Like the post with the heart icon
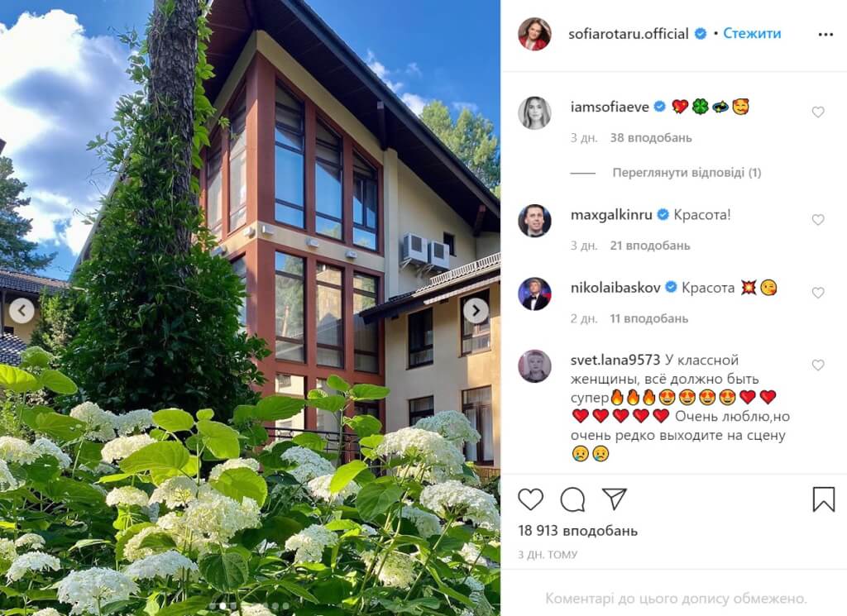The image size is (847, 616). pos(530,499)
